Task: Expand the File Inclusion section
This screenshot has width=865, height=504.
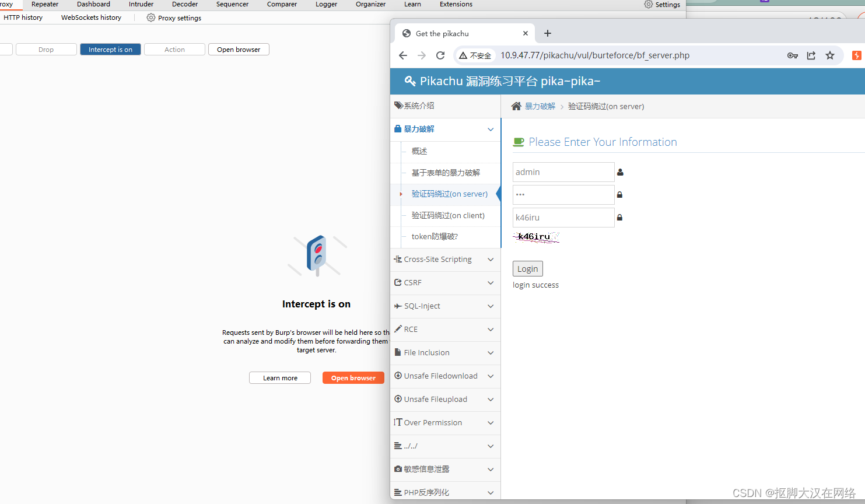Action: click(445, 353)
